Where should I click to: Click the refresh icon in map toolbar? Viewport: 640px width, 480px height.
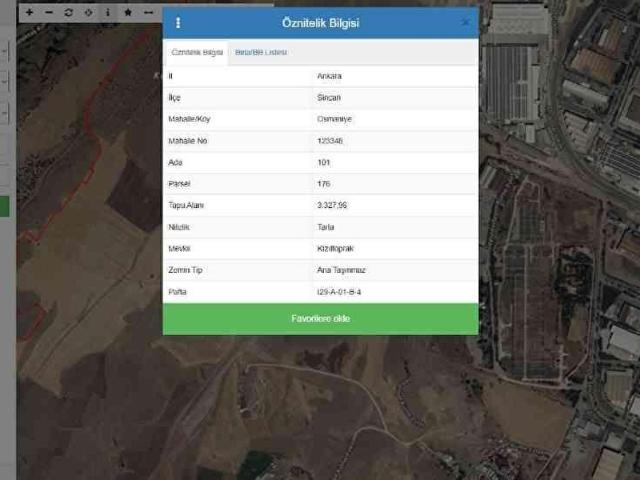click(x=68, y=12)
